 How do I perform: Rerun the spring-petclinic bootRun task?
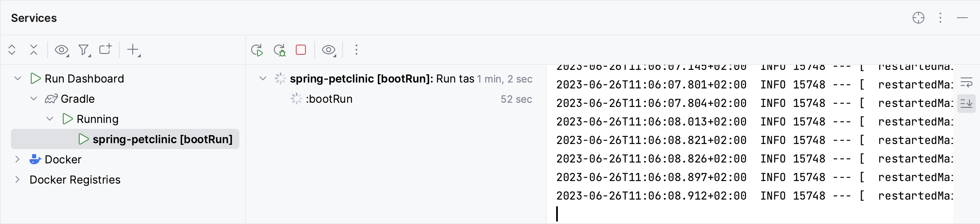pyautogui.click(x=257, y=50)
